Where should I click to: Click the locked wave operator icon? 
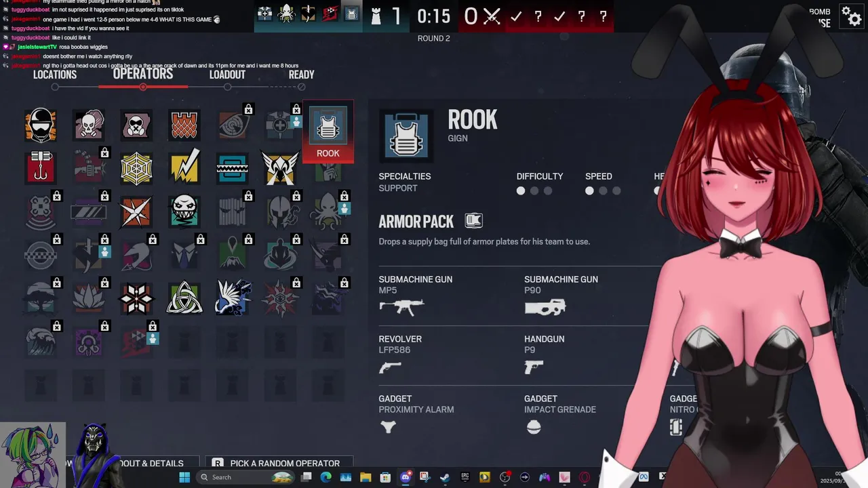click(x=41, y=342)
